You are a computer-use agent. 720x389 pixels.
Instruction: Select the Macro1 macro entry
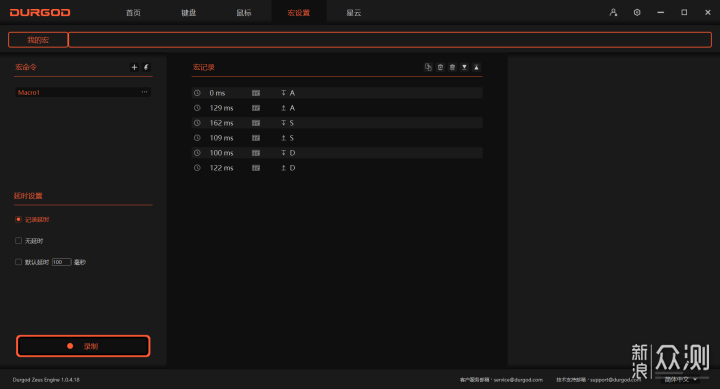(x=83, y=92)
